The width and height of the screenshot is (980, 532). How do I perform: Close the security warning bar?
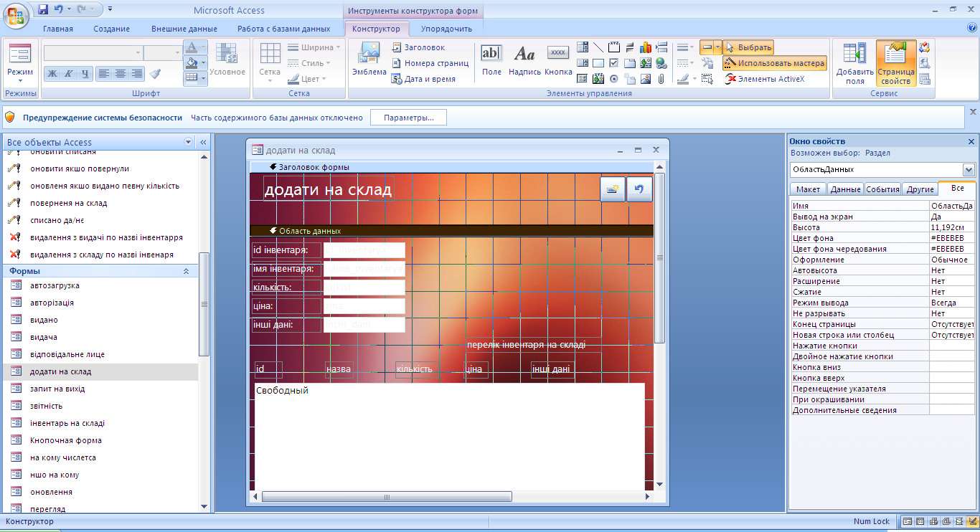[x=973, y=112]
